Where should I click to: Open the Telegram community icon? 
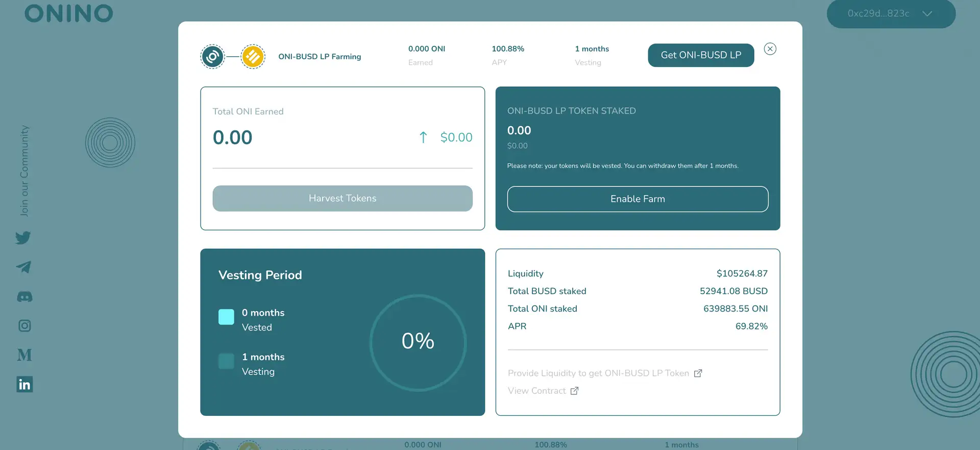[23, 267]
